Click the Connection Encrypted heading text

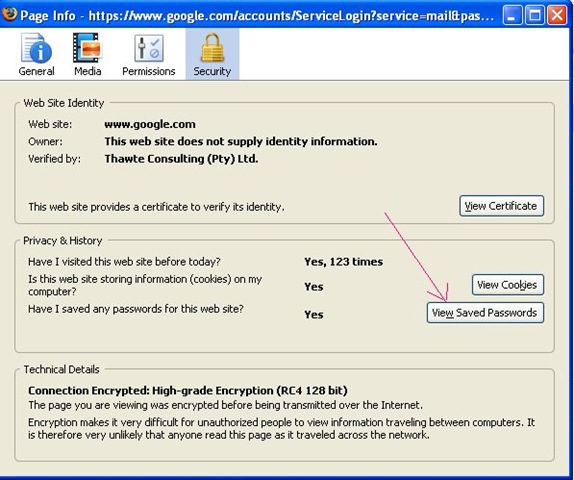tap(187, 391)
